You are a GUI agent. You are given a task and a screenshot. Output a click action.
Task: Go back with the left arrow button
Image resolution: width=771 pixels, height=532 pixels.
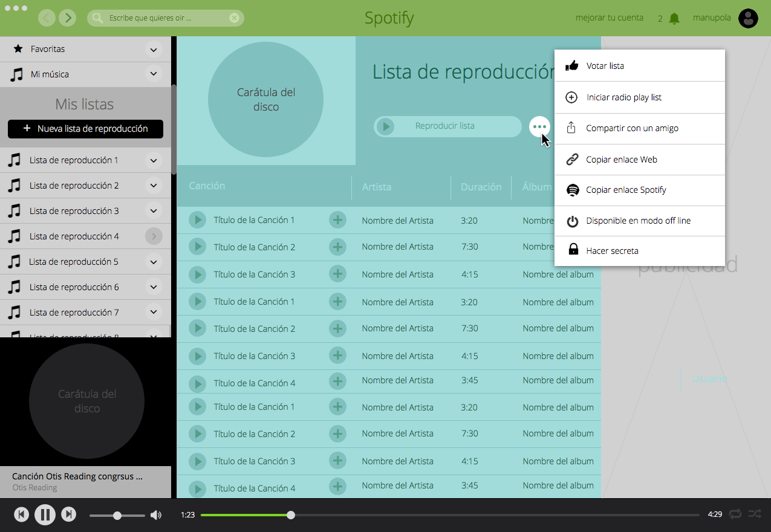tap(47, 18)
